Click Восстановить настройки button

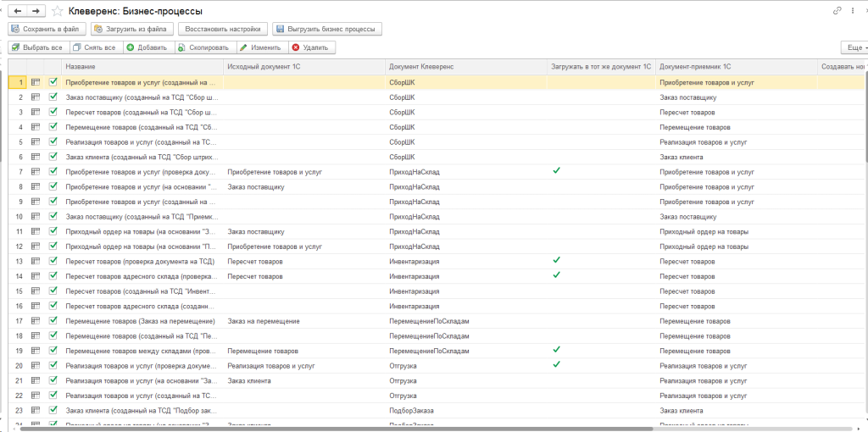tap(223, 29)
